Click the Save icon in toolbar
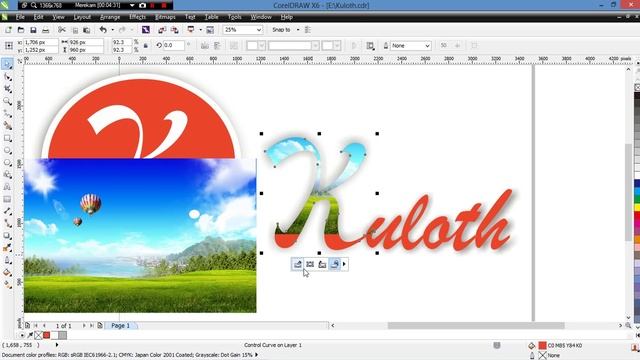Image resolution: width=640 pixels, height=360 pixels. 33,30
